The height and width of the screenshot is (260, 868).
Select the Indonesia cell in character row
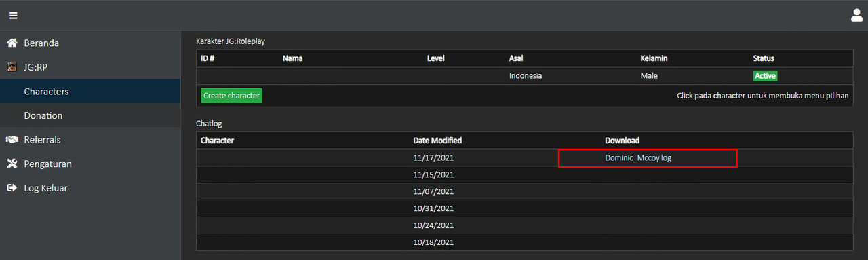(x=526, y=76)
